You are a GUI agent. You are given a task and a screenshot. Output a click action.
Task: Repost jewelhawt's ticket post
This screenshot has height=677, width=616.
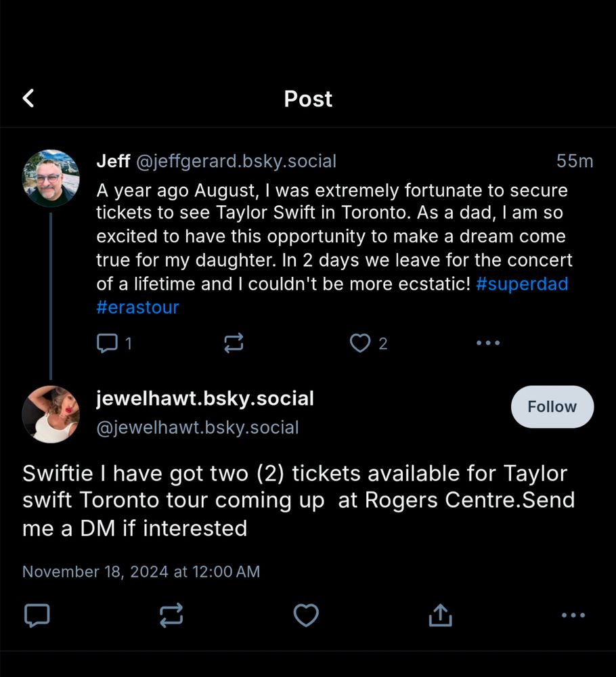[171, 615]
